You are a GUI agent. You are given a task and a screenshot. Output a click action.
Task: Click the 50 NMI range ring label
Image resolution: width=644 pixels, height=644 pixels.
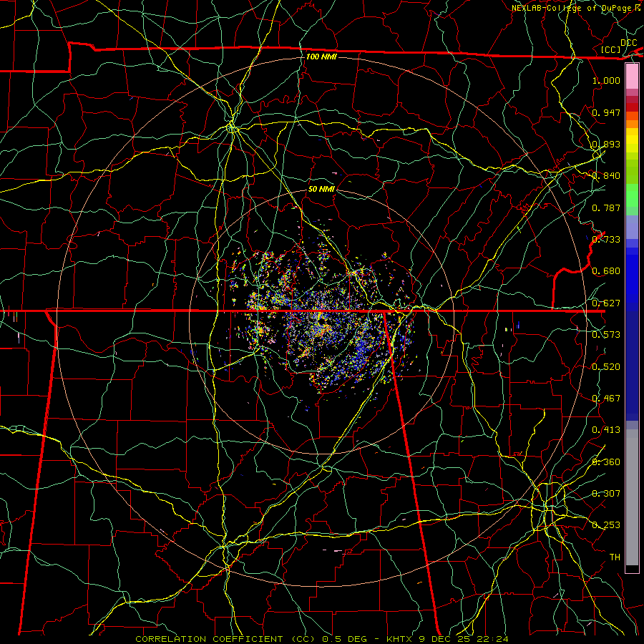click(x=321, y=189)
